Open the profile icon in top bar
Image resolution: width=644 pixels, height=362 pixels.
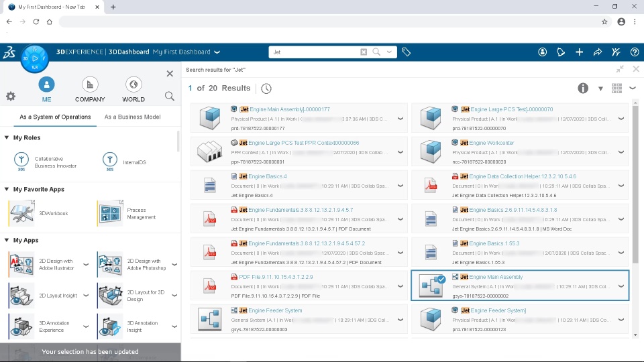pyautogui.click(x=543, y=52)
